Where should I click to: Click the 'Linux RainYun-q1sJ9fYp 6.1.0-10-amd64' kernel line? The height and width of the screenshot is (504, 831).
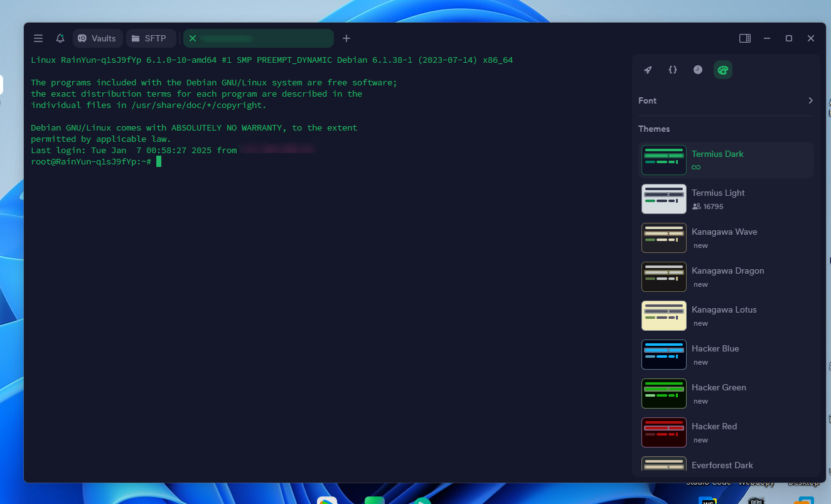coord(272,60)
